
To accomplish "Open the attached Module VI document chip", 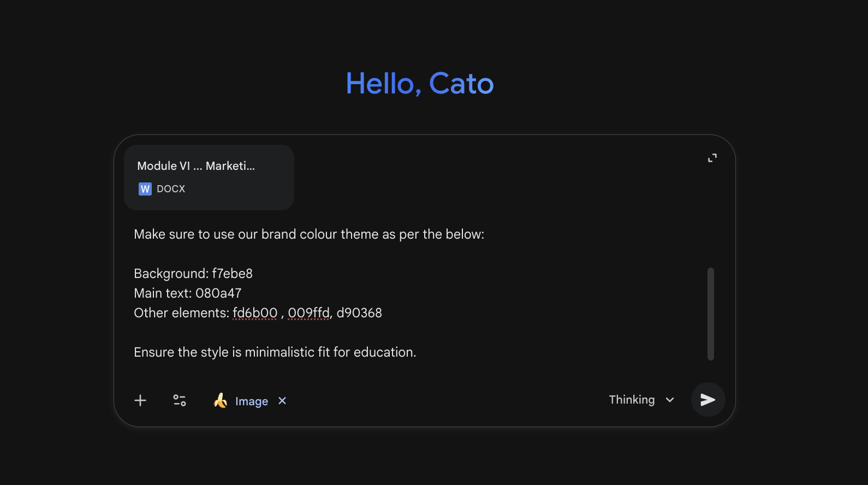I will [209, 177].
